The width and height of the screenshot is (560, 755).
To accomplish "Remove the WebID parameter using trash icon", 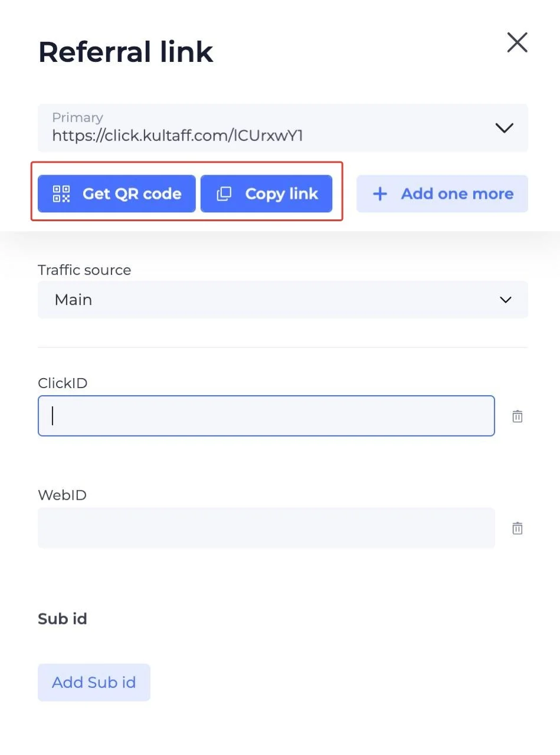I will 518,528.
